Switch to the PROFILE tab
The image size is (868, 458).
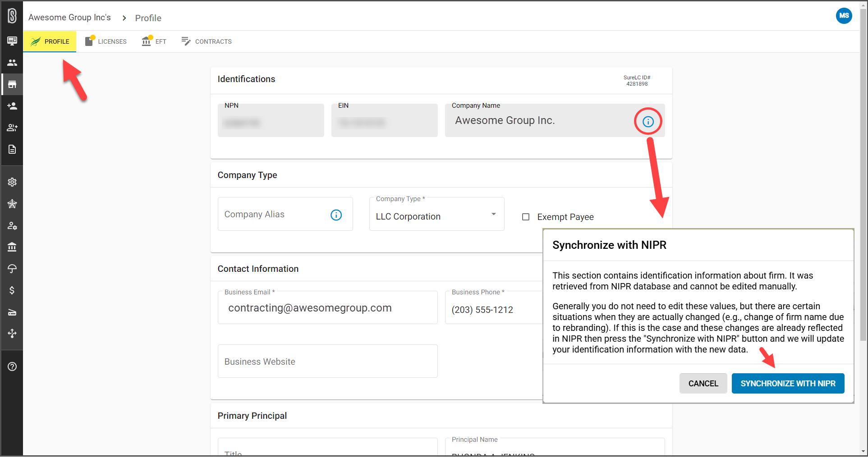(50, 41)
